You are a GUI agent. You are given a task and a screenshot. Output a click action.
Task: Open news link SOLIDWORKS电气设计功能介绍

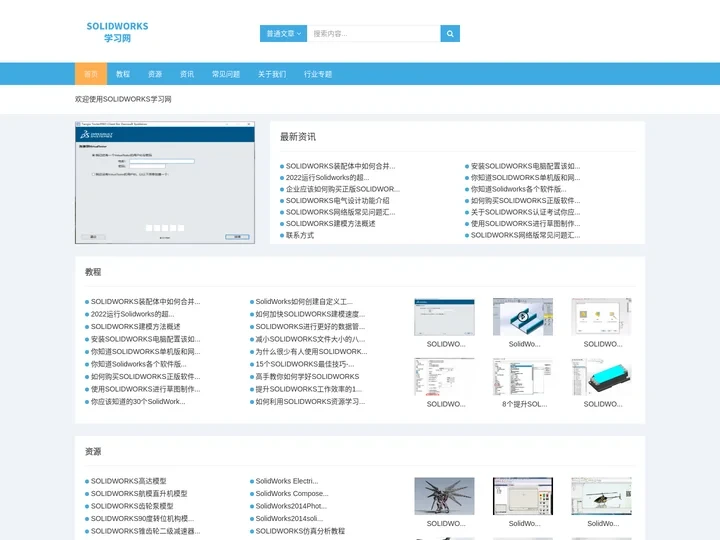(x=338, y=201)
